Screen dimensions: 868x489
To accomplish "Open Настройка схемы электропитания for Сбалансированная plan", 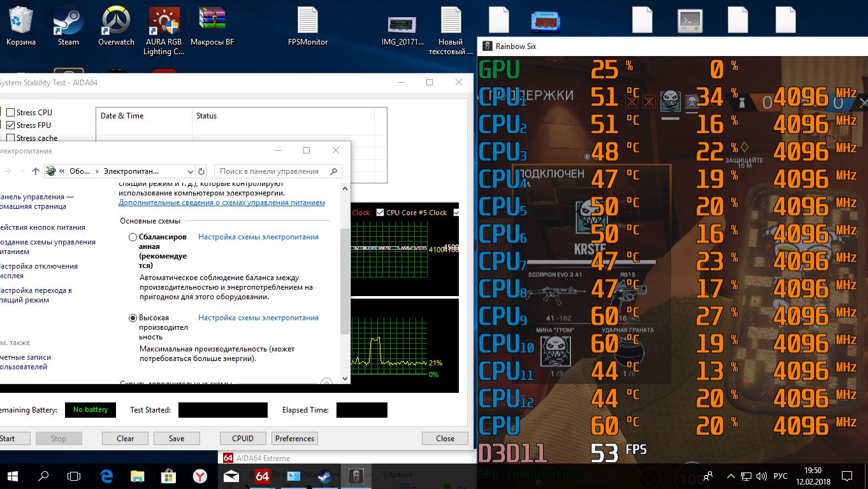I will [258, 237].
